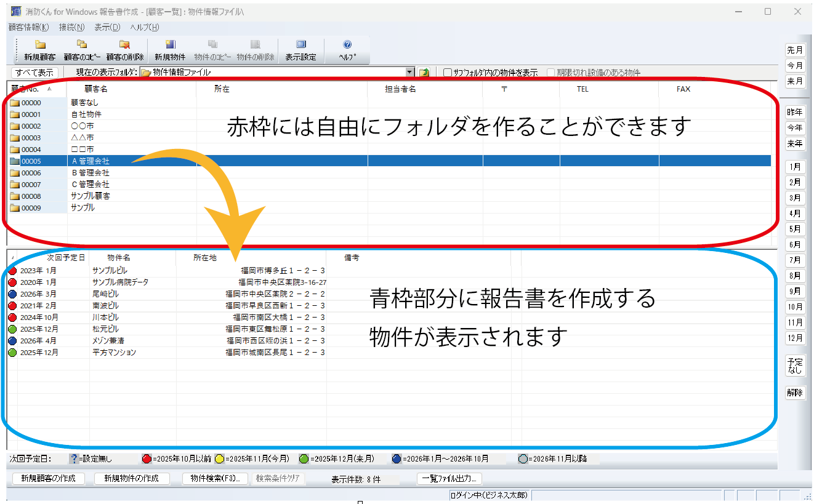The width and height of the screenshot is (814, 504).
Task: Toggle 期限切れ設備のある物件 checkbox
Action: pyautogui.click(x=551, y=73)
